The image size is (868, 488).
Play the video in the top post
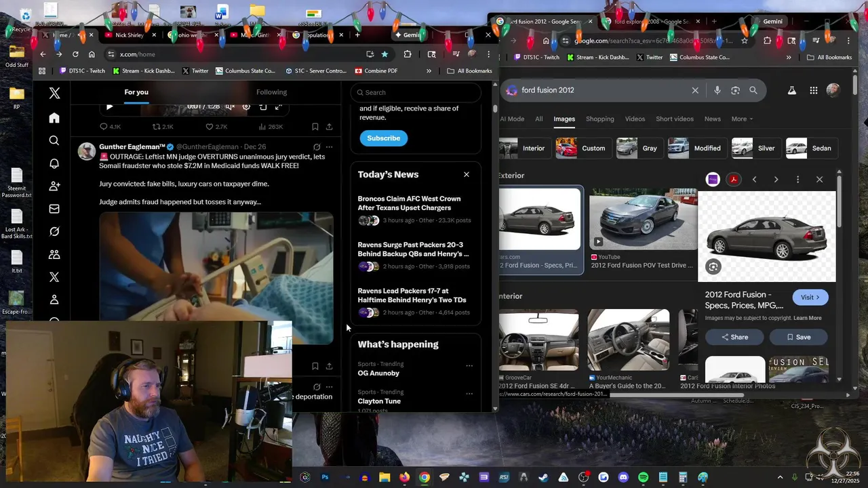tap(110, 107)
